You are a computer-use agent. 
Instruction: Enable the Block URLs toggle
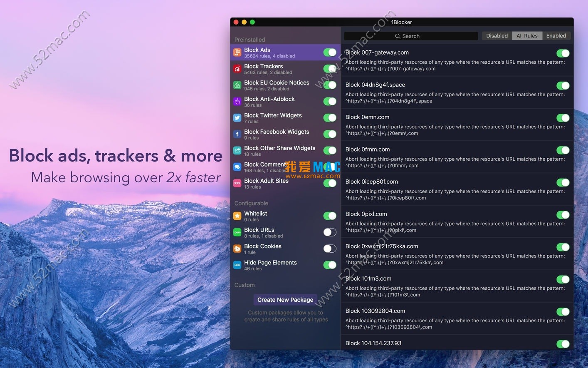pyautogui.click(x=329, y=232)
